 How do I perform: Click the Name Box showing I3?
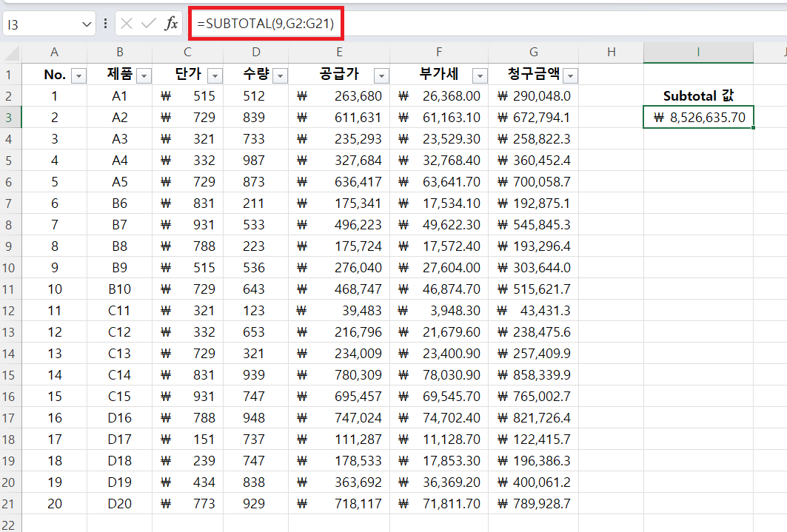click(x=43, y=24)
